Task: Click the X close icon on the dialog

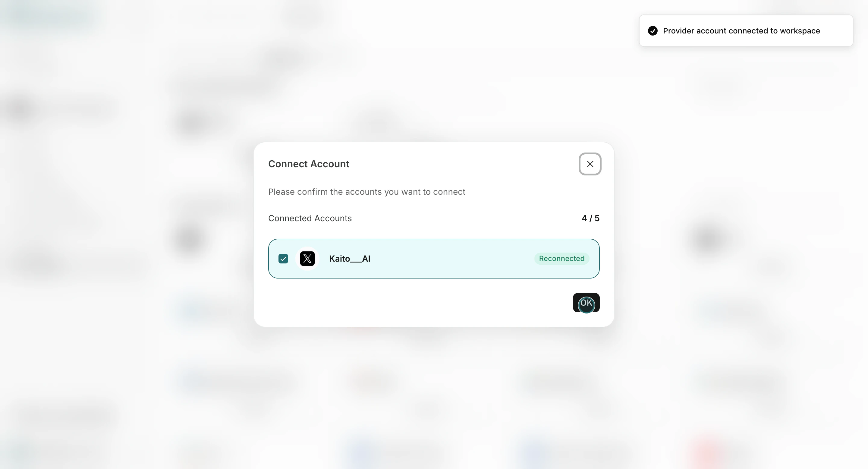Action: (x=590, y=164)
